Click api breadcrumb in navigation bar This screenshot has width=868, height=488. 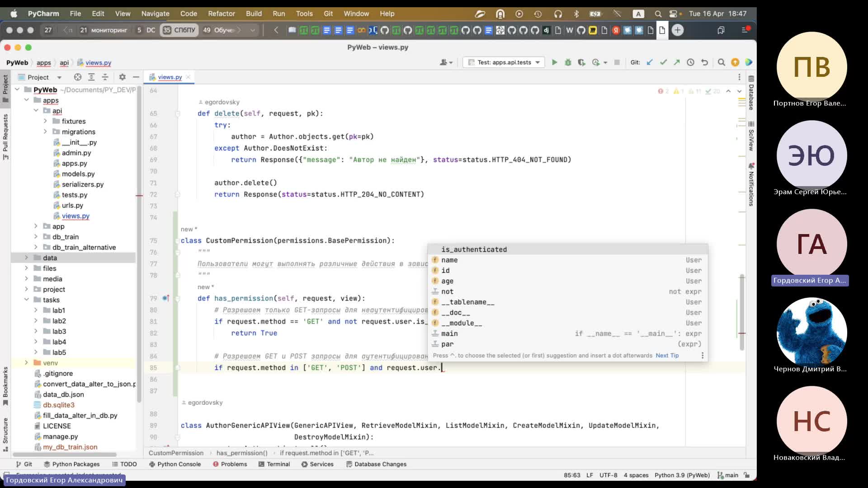[x=64, y=63]
